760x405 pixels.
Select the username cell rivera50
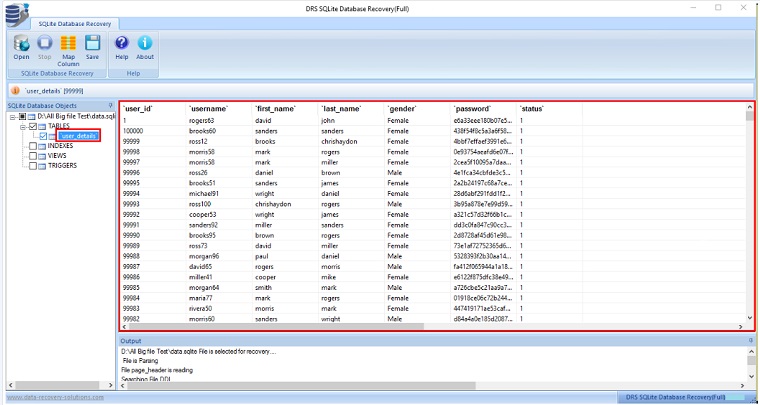click(201, 308)
